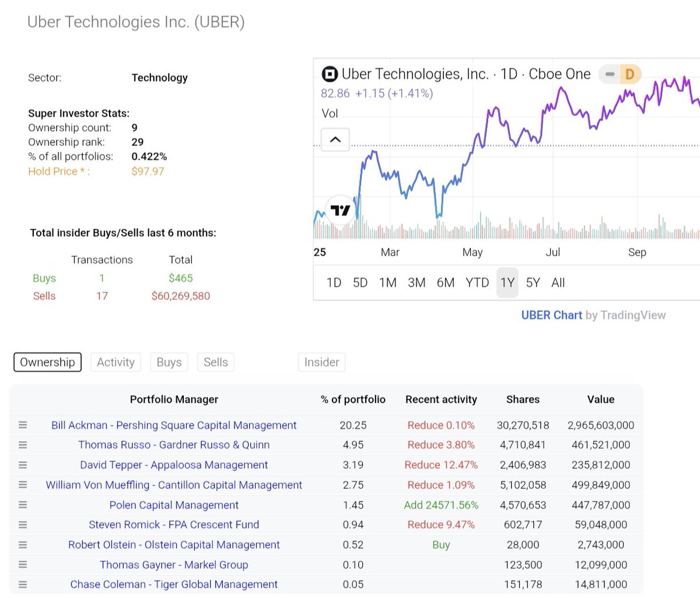Click the hamburger icon beside Bill Ackman row
Screen dimensions: 700x598
tap(23, 425)
